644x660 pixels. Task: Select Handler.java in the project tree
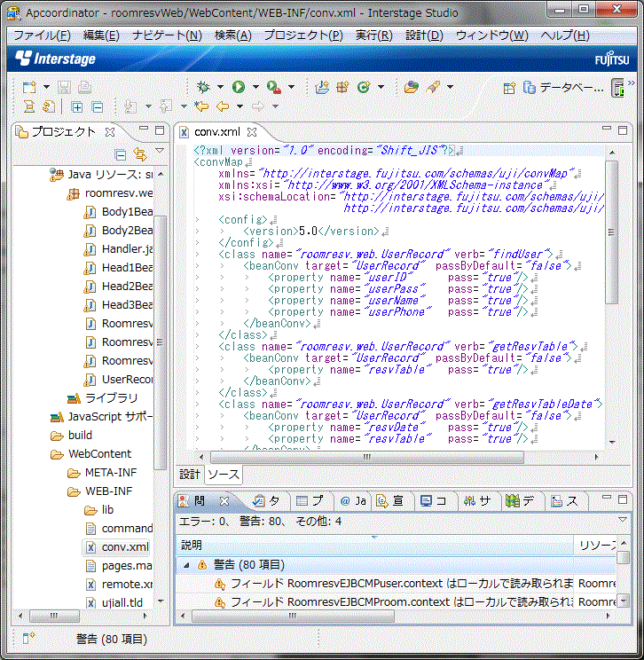point(119,249)
